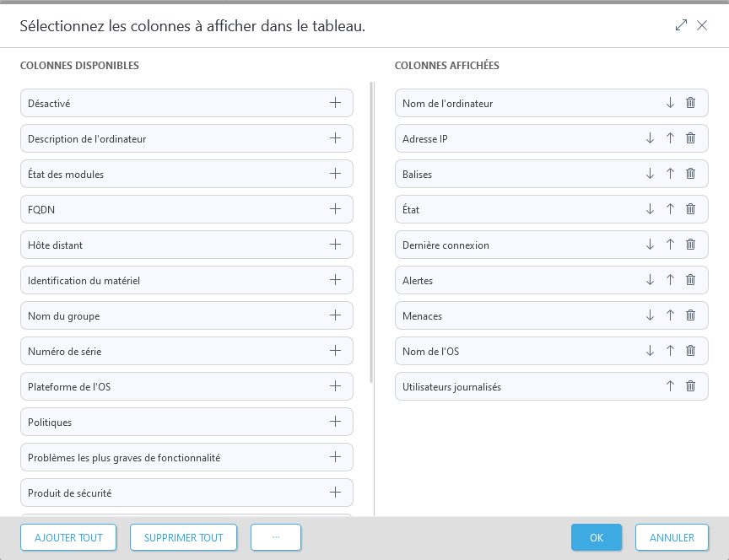Cancel changes with the ANNULER button
This screenshot has height=560, width=729.
[672, 537]
